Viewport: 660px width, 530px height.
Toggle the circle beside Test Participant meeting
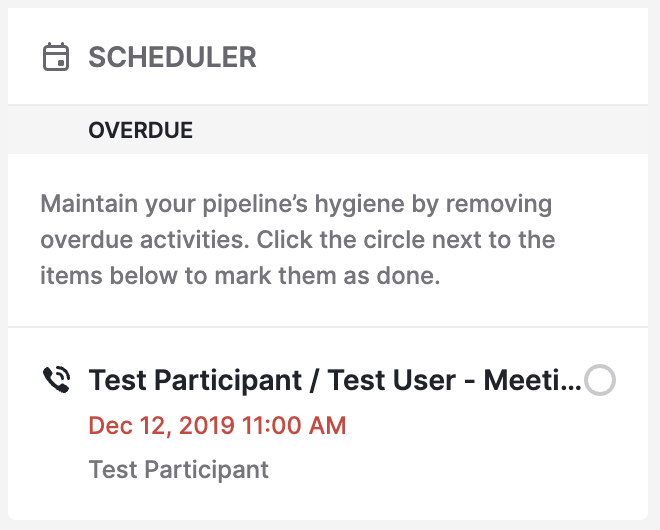click(x=599, y=380)
